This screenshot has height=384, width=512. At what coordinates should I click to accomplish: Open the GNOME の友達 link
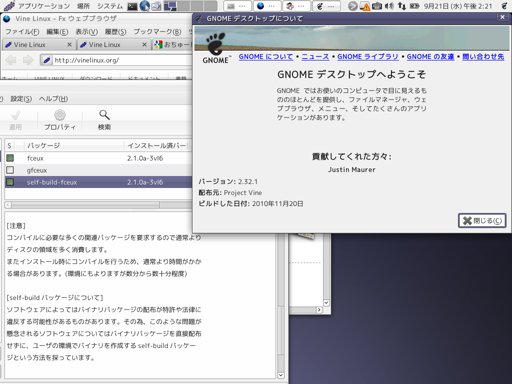coord(430,57)
